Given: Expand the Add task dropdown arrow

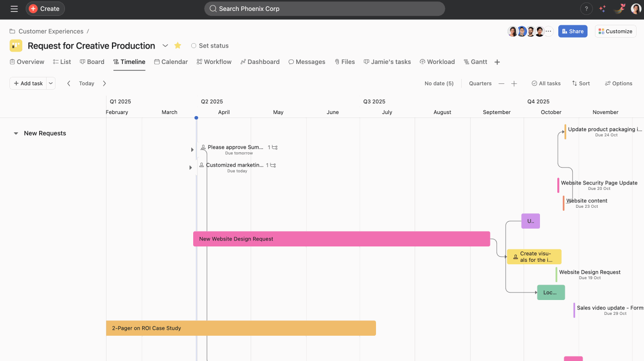Looking at the screenshot, I should coord(51,83).
